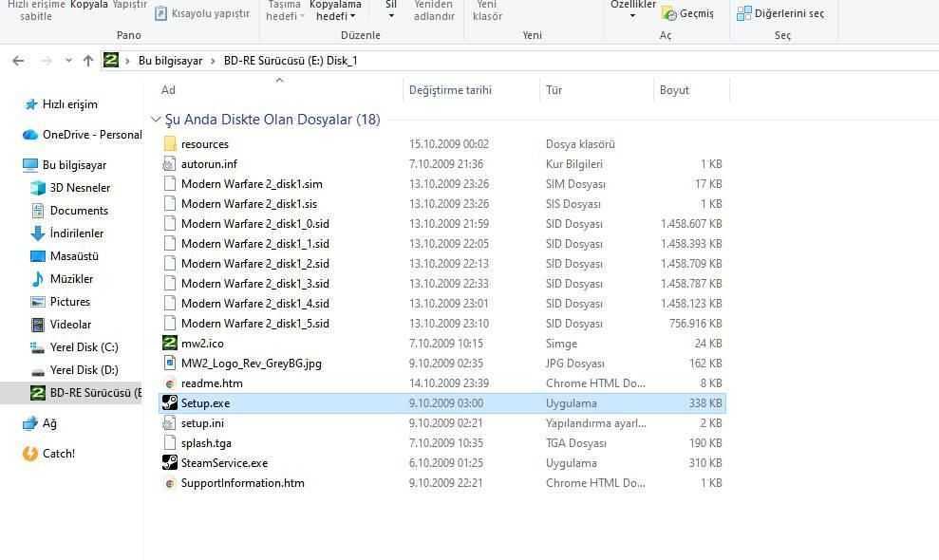Select the mw2.ico file icon

(x=170, y=343)
